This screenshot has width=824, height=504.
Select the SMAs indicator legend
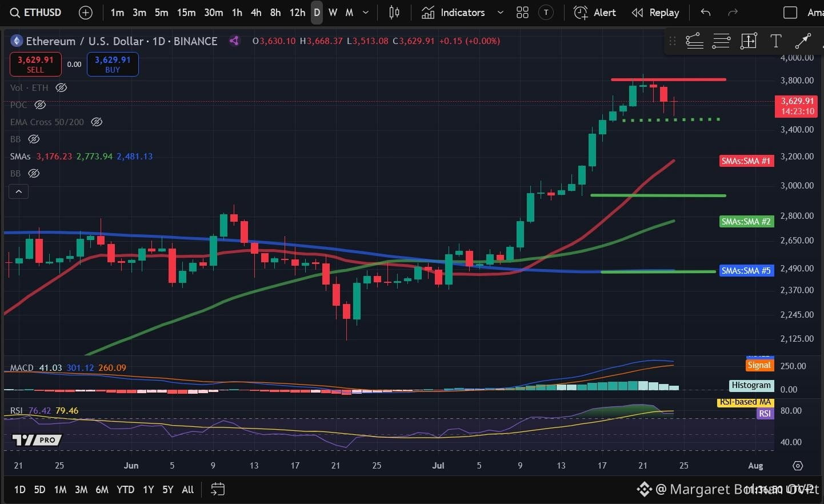click(x=20, y=156)
